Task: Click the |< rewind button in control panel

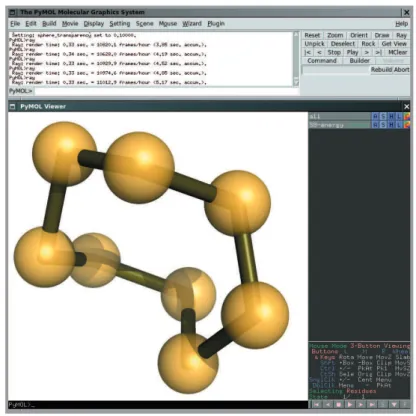Action: click(308, 52)
